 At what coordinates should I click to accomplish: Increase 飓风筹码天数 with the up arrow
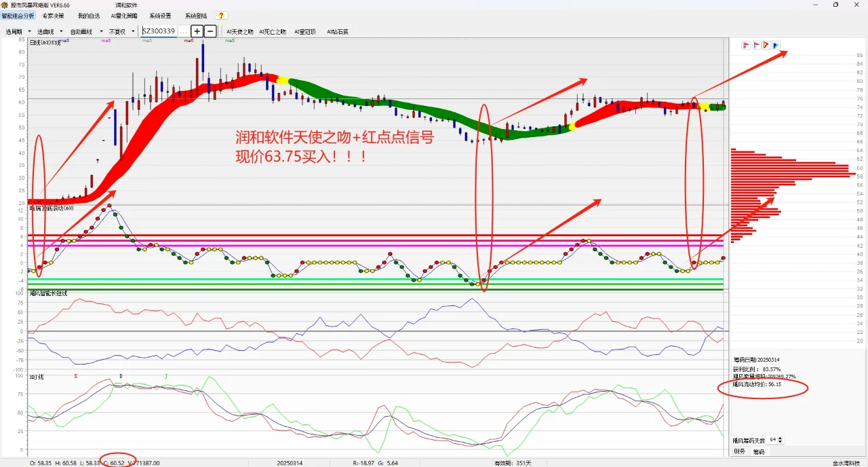click(x=780, y=438)
